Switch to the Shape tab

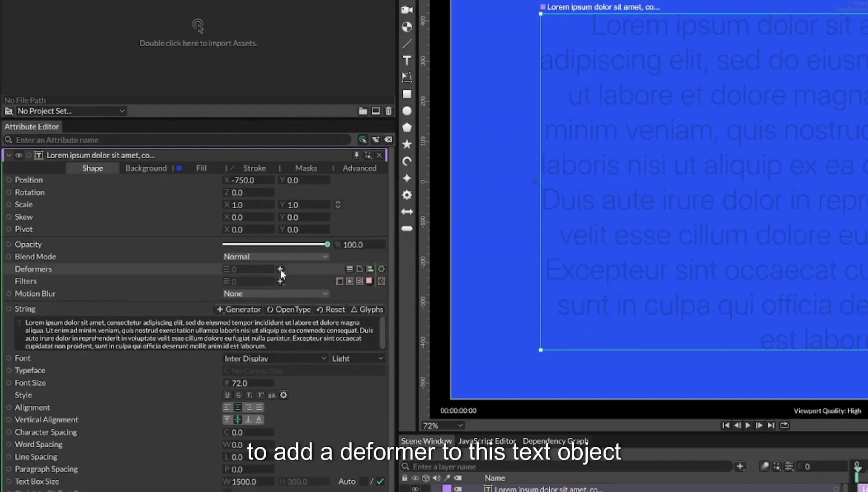click(93, 168)
